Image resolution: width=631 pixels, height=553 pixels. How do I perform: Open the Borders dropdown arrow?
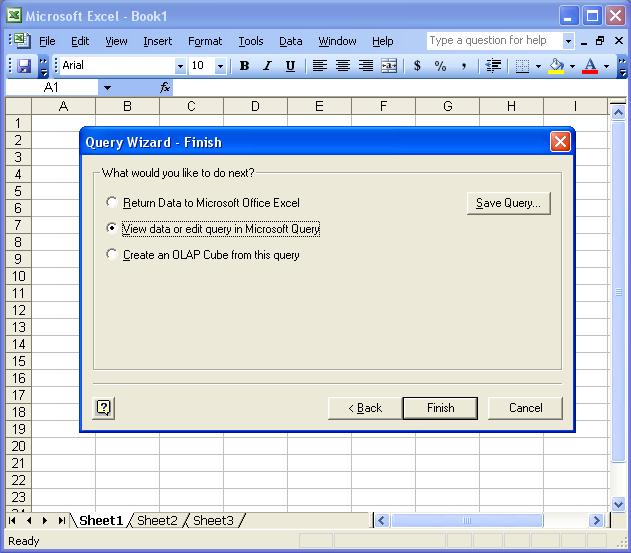point(538,66)
